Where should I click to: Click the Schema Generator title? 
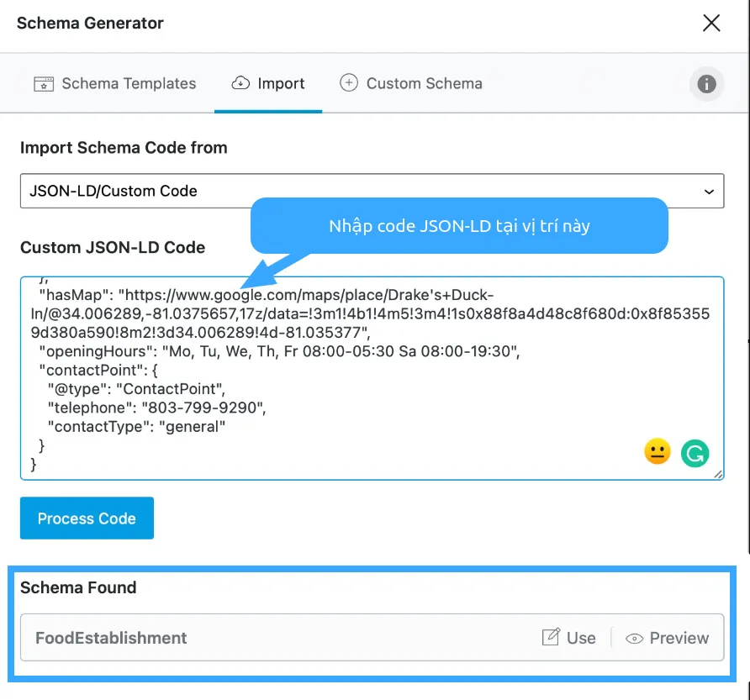(90, 23)
